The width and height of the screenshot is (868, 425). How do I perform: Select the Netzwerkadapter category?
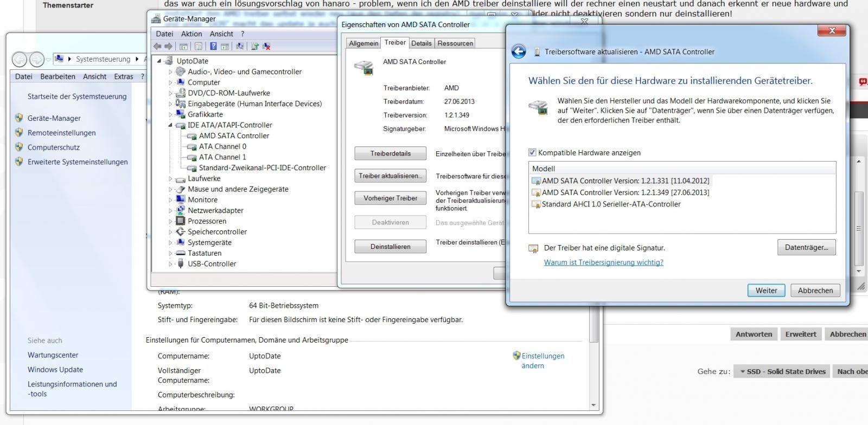(215, 210)
